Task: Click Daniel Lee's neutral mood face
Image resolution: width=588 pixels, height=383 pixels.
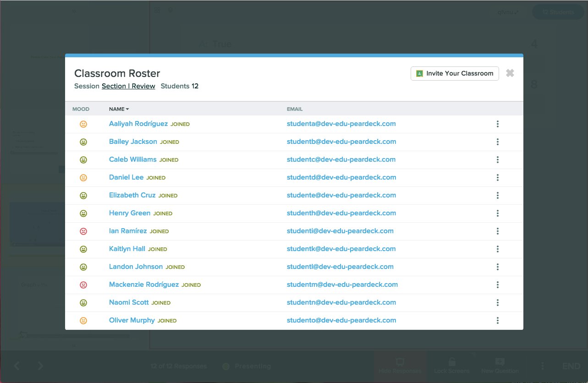Action: [83, 178]
